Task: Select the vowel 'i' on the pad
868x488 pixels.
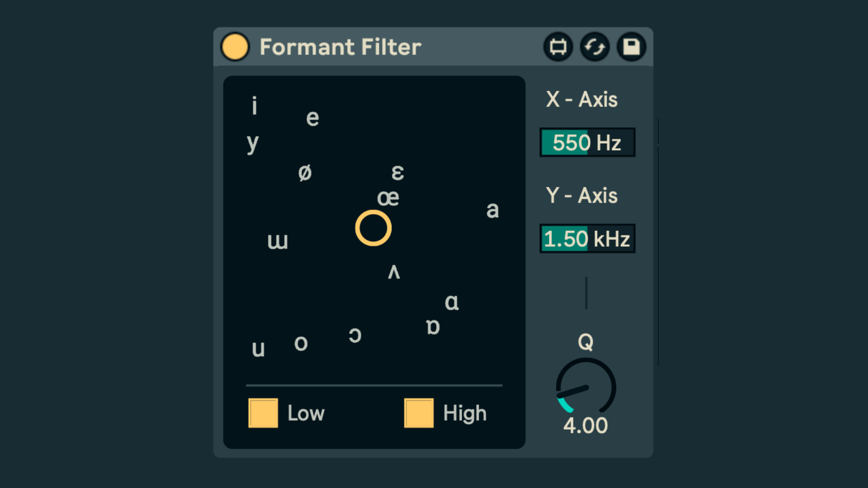Action: [255, 106]
